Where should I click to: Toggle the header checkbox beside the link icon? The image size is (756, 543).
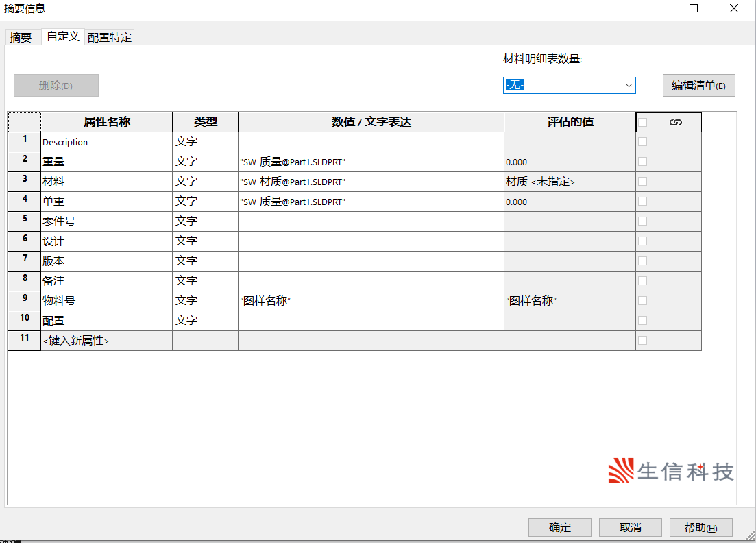643,122
